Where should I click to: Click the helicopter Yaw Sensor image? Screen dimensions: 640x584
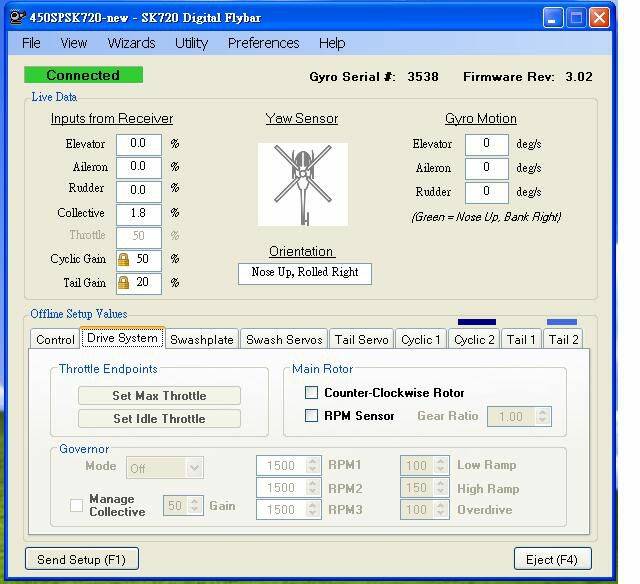click(x=303, y=184)
